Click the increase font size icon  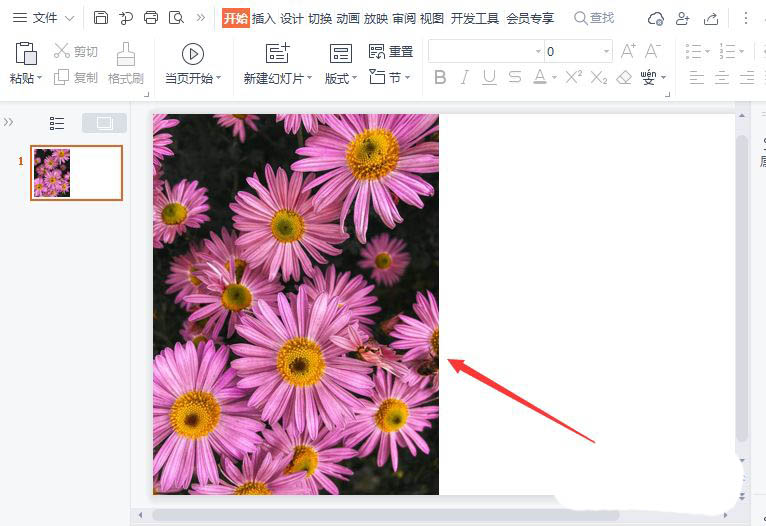629,51
